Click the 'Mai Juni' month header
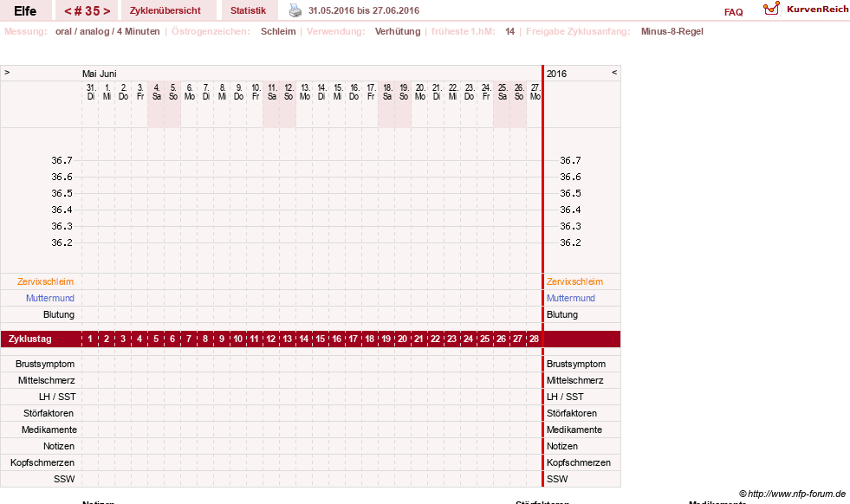This screenshot has height=504, width=850. click(99, 74)
